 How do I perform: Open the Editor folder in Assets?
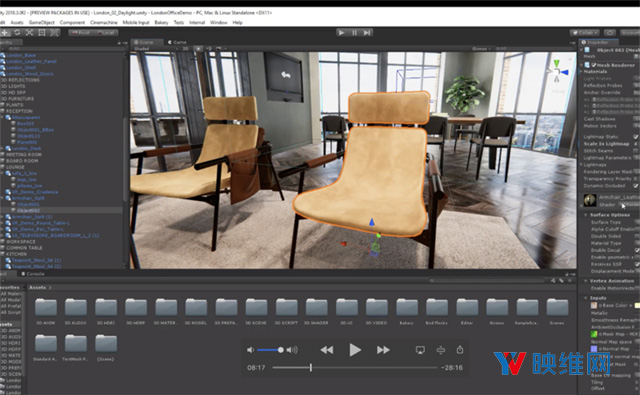[467, 311]
